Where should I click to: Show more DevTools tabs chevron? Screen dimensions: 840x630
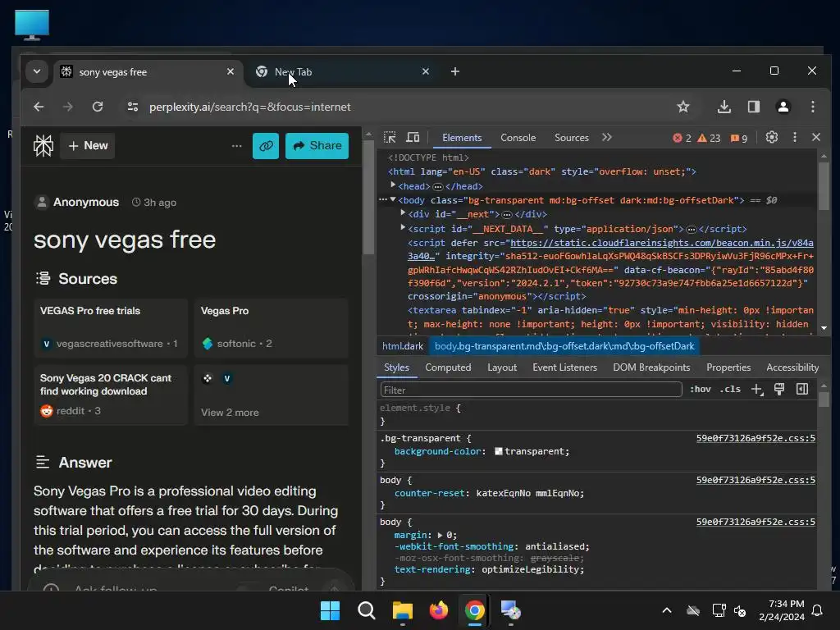[606, 138]
